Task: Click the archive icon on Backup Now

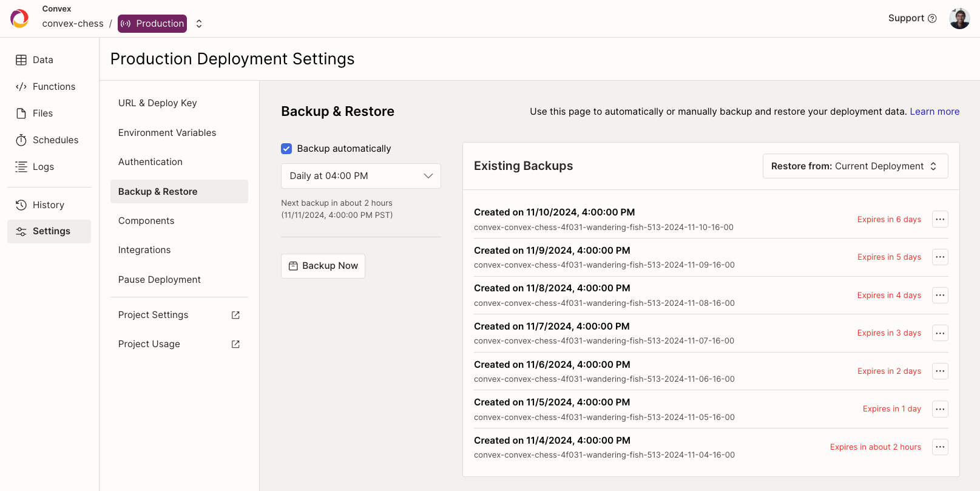Action: coord(293,266)
